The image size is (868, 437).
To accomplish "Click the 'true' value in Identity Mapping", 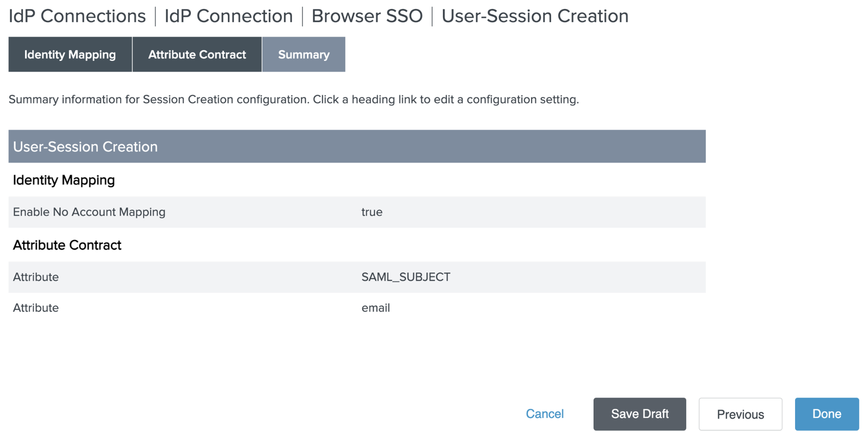I will (x=372, y=212).
